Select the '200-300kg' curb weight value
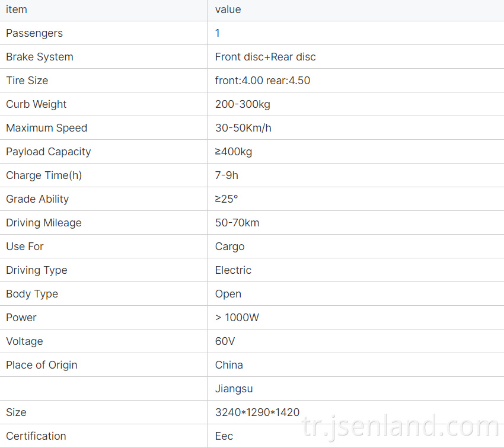The image size is (504, 448). point(243,104)
